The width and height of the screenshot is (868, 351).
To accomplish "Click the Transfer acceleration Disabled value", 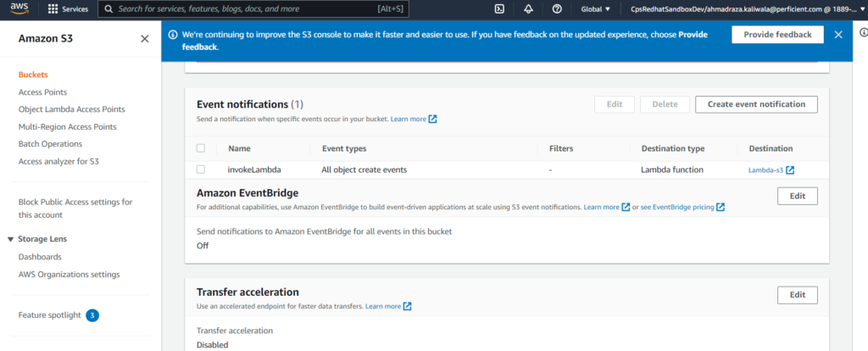I will point(213,345).
